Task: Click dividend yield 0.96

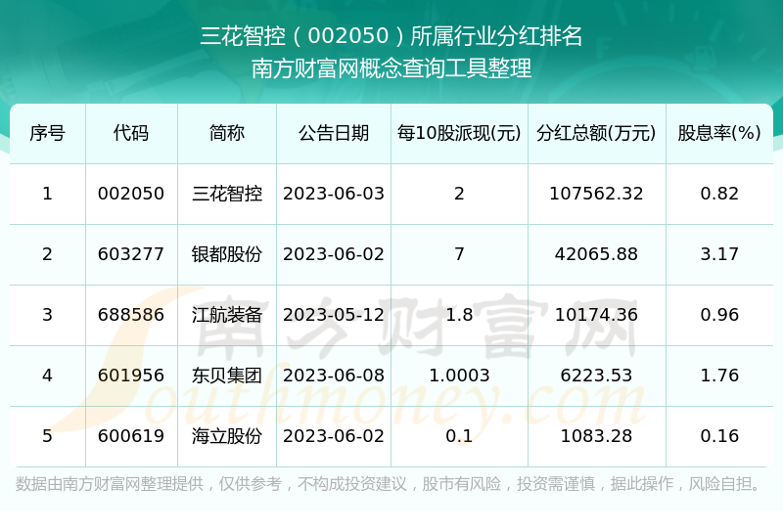Action: (719, 315)
